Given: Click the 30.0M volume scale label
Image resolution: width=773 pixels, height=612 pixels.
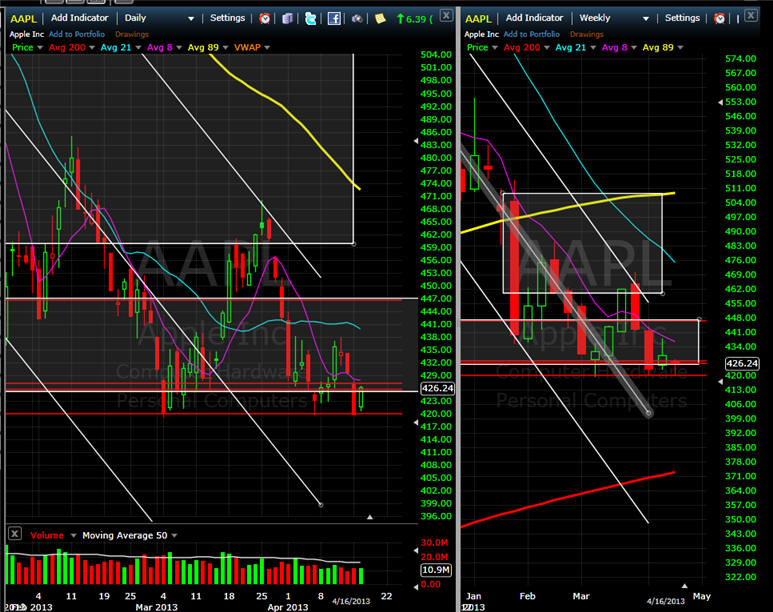Looking at the screenshot, I should (434, 542).
